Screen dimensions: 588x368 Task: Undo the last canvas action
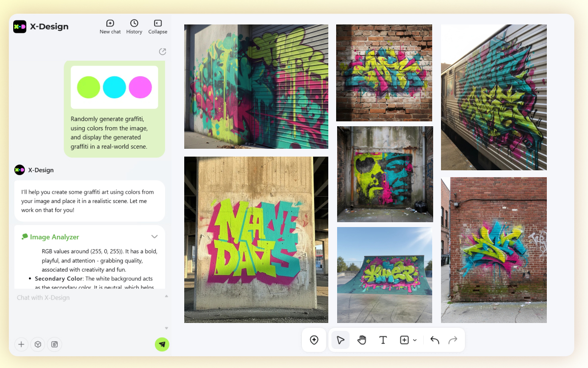click(435, 340)
